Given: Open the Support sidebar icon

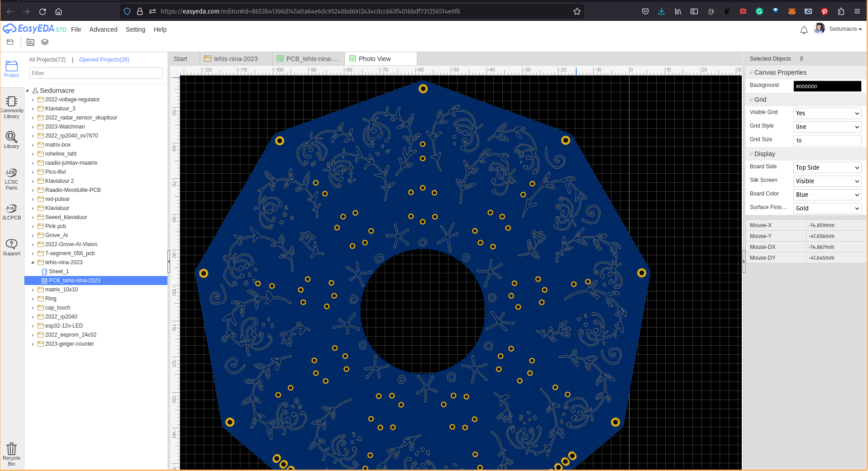Looking at the screenshot, I should click(x=12, y=247).
